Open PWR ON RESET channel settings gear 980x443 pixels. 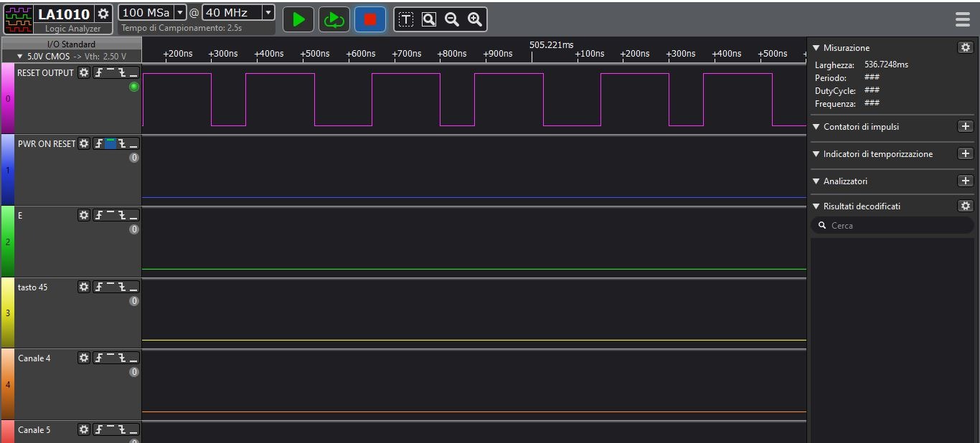(84, 143)
